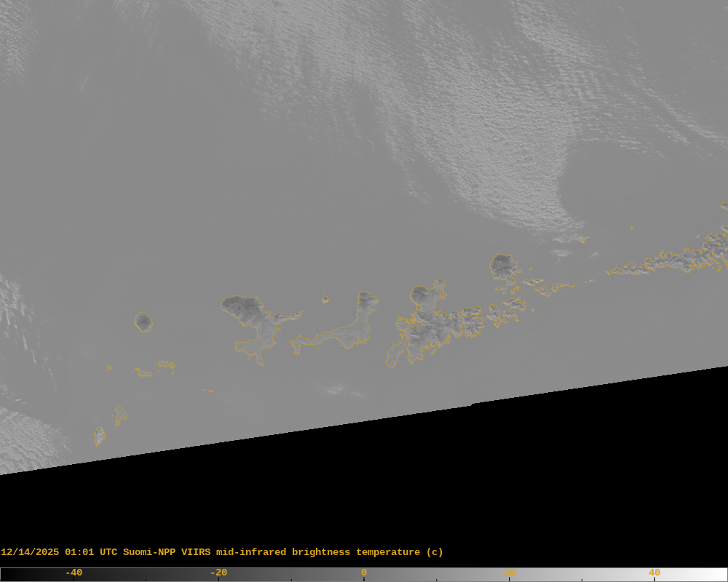Click the cloud patch in the lower-left corner
Viewport: 728px width, 582px height.
(x=29, y=436)
